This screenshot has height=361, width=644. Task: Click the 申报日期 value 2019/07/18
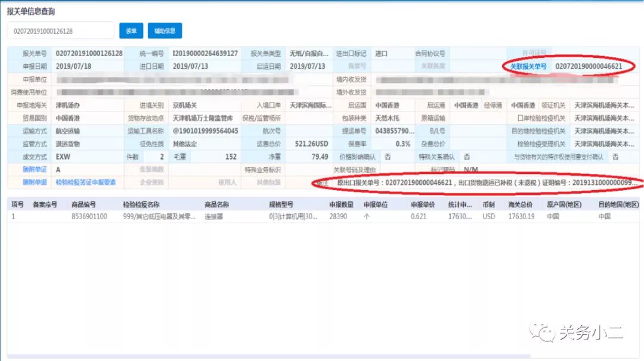[x=73, y=66]
